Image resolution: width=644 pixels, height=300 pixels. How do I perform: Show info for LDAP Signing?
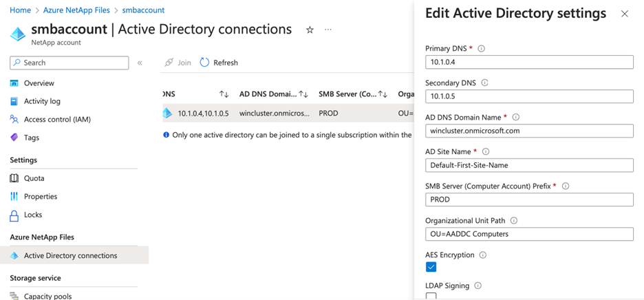[477, 285]
